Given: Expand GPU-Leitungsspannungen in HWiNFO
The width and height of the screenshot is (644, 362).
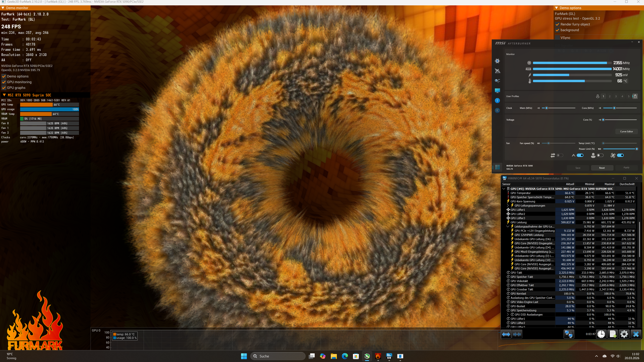Looking at the screenshot, I should tap(508, 205).
